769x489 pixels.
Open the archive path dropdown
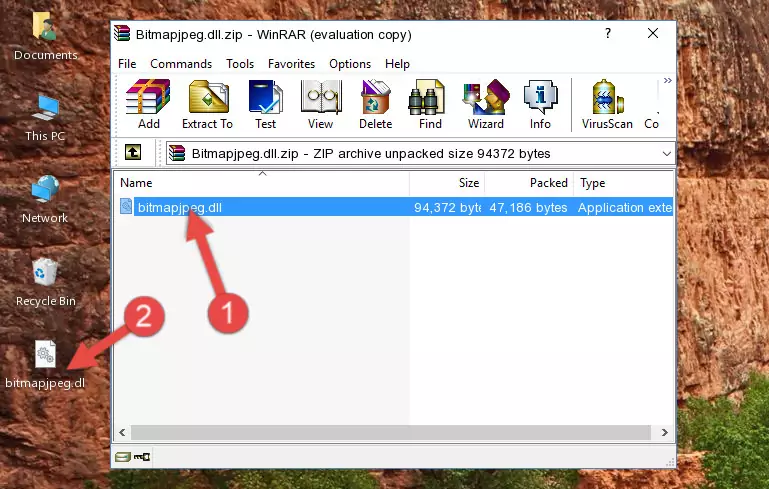666,154
